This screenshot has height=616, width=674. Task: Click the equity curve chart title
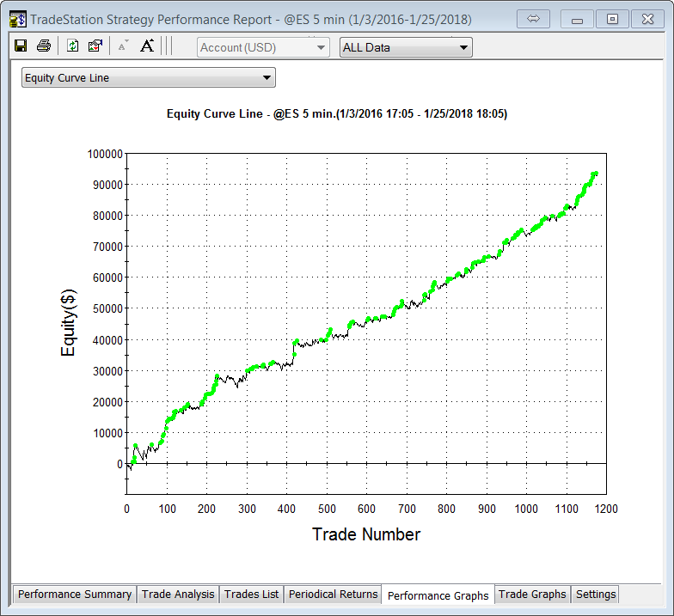(x=336, y=113)
